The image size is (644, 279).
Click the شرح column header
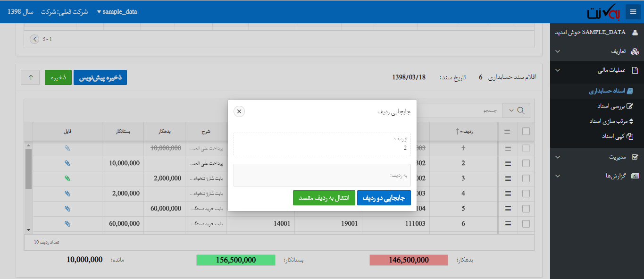pos(206,132)
